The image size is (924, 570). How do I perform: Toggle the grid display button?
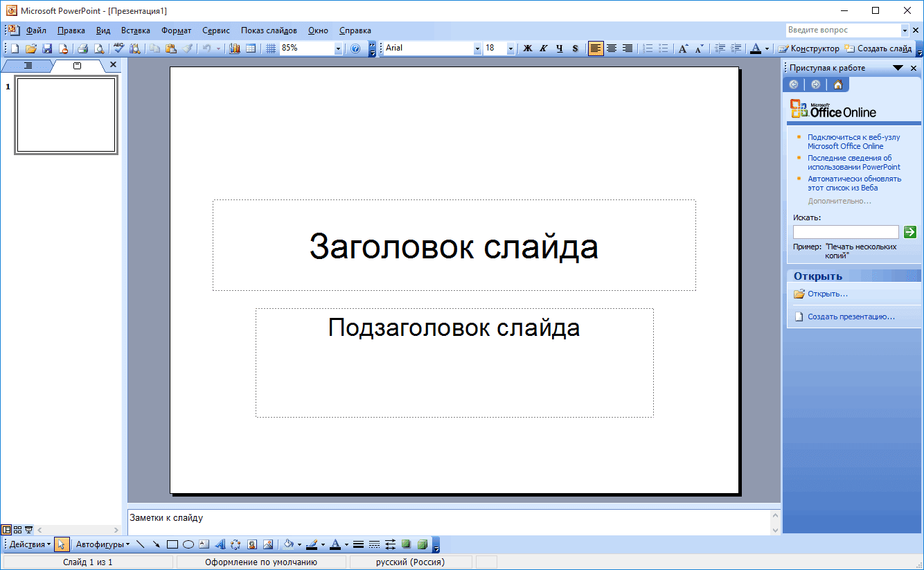(x=271, y=48)
